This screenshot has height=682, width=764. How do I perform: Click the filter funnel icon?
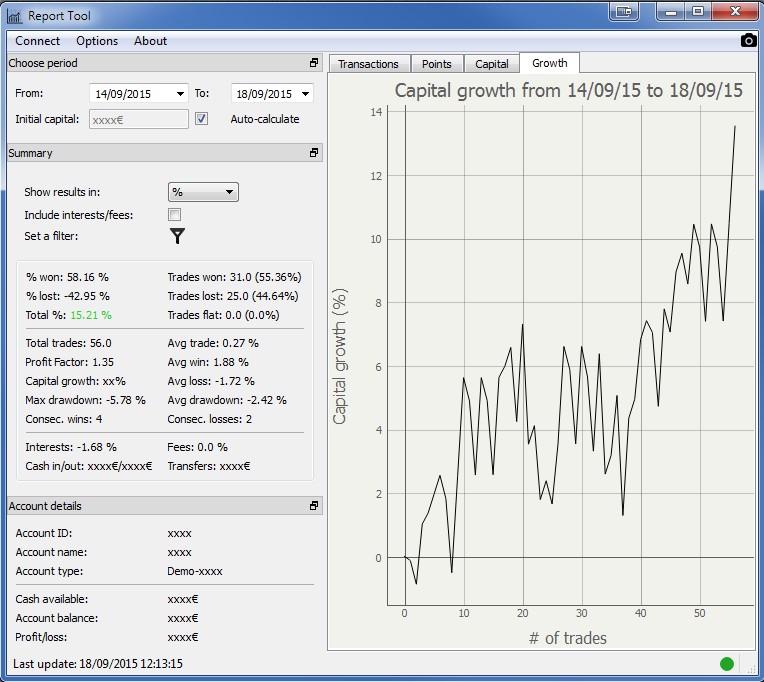click(177, 236)
